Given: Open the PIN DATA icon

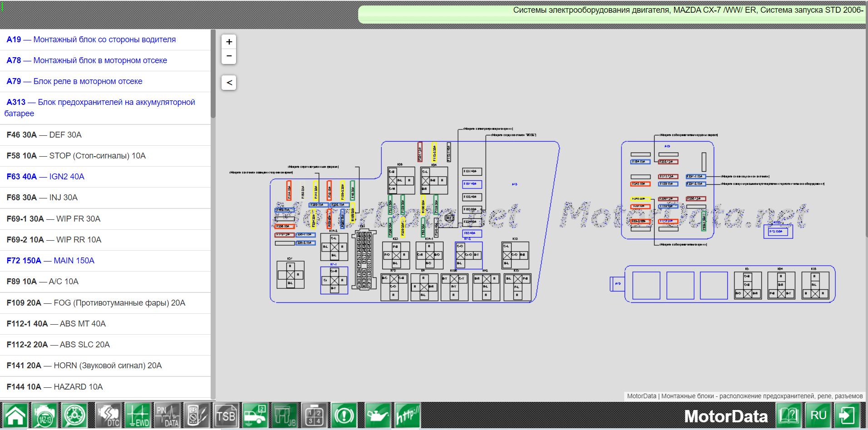Looking at the screenshot, I should [167, 415].
